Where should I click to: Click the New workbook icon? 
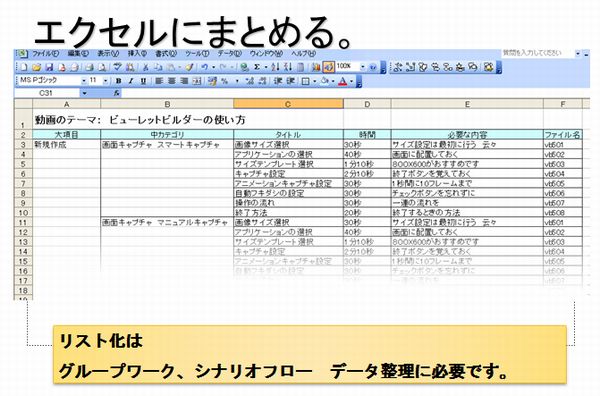click(x=24, y=67)
